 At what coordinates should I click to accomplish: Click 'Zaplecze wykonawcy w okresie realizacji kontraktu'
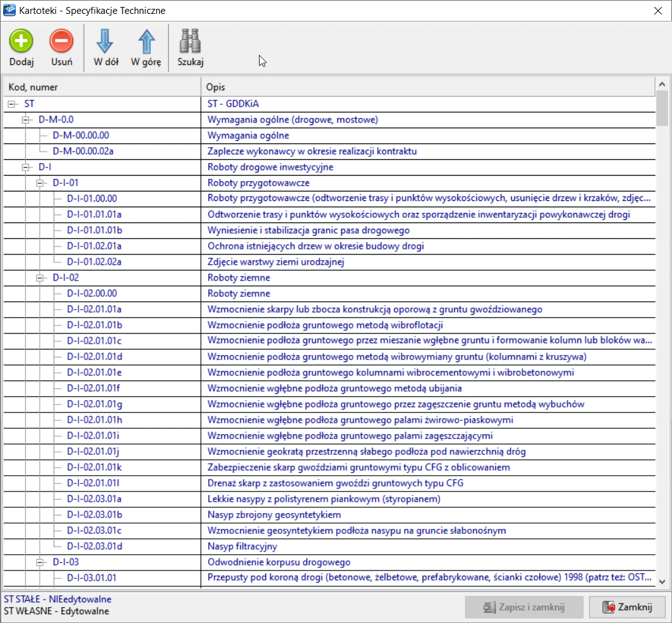(x=312, y=152)
